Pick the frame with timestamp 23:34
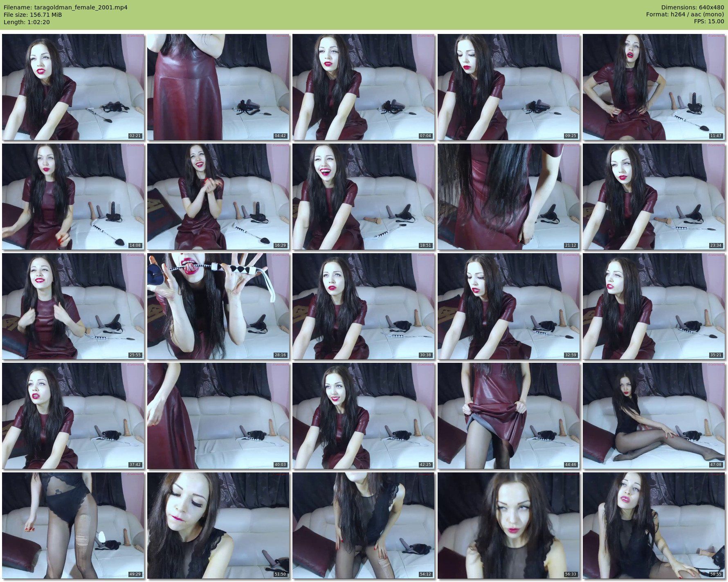The height and width of the screenshot is (582, 728). tap(654, 197)
